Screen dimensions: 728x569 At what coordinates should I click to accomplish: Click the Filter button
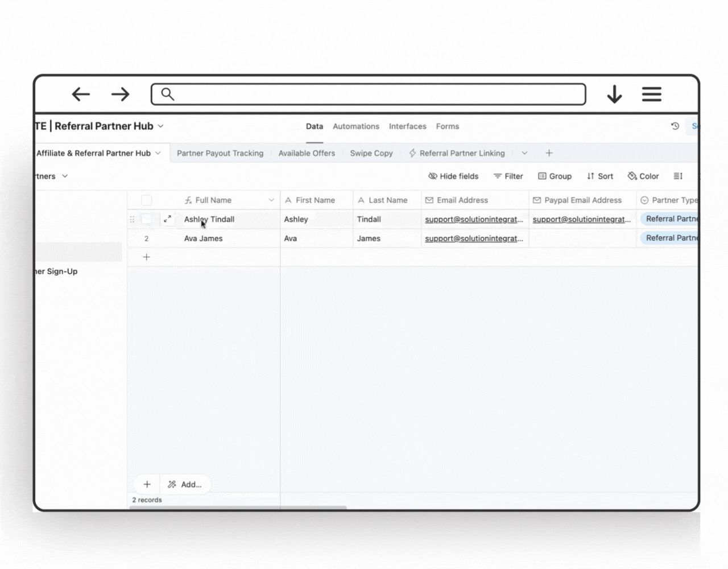(x=508, y=176)
